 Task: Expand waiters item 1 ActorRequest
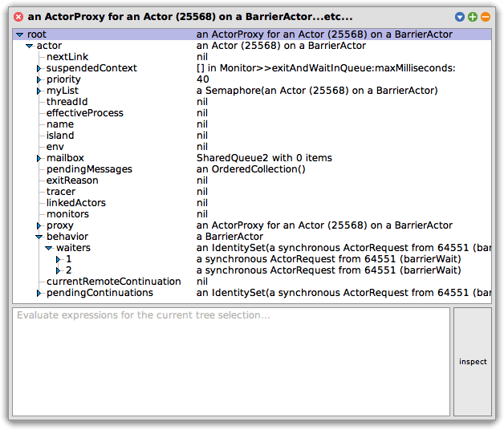point(58,259)
